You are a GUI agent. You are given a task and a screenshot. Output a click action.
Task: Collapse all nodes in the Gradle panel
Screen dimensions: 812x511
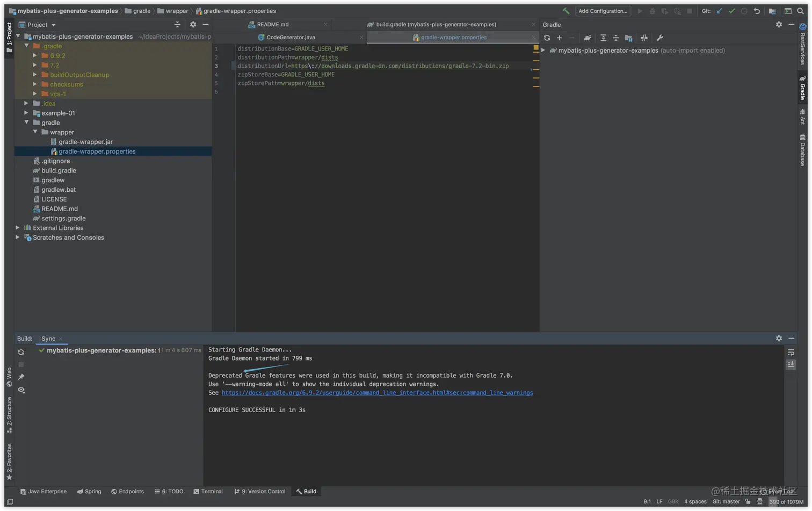pyautogui.click(x=616, y=38)
